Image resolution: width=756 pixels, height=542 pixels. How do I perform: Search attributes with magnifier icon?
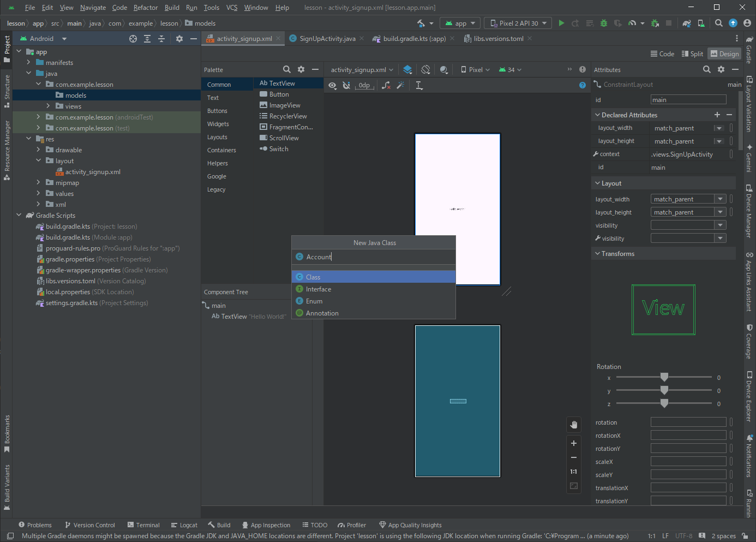point(707,69)
